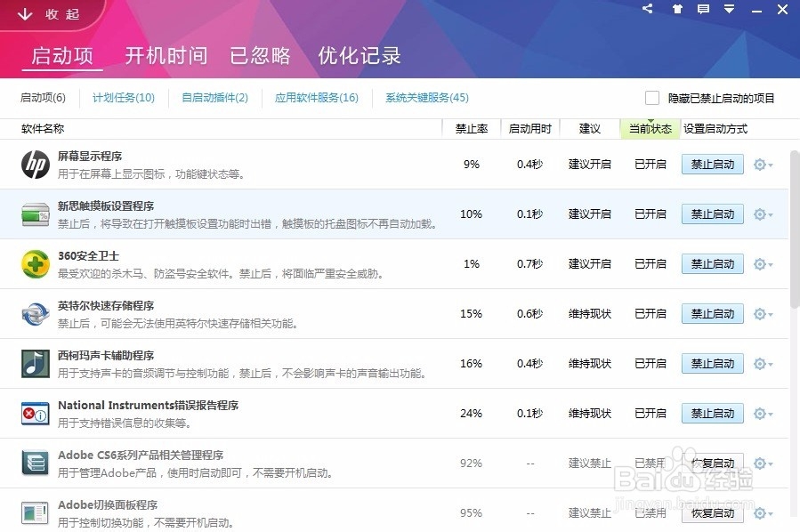Click 禁止启动 for 360安全卫士

[712, 263]
